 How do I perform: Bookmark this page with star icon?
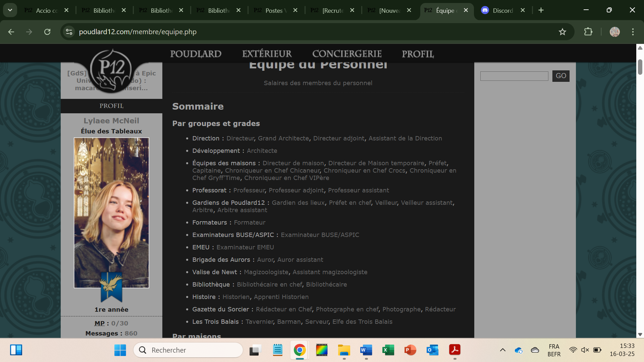click(x=562, y=32)
